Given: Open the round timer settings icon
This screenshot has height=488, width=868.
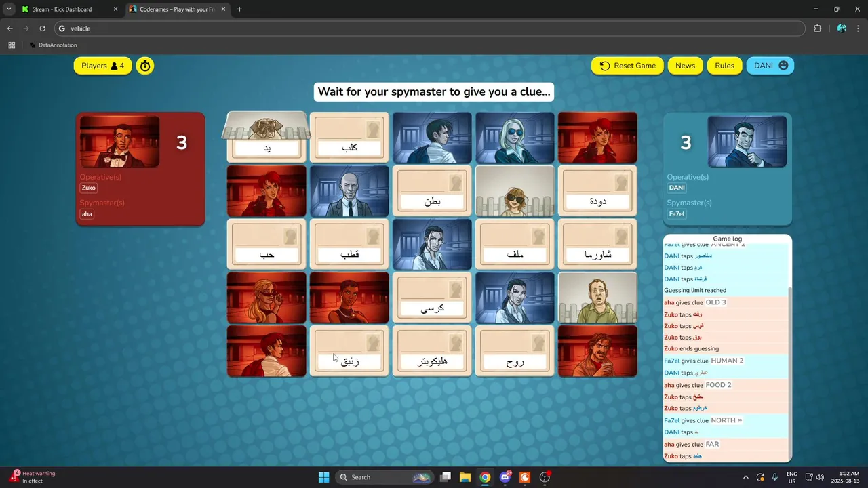Looking at the screenshot, I should pyautogui.click(x=144, y=66).
